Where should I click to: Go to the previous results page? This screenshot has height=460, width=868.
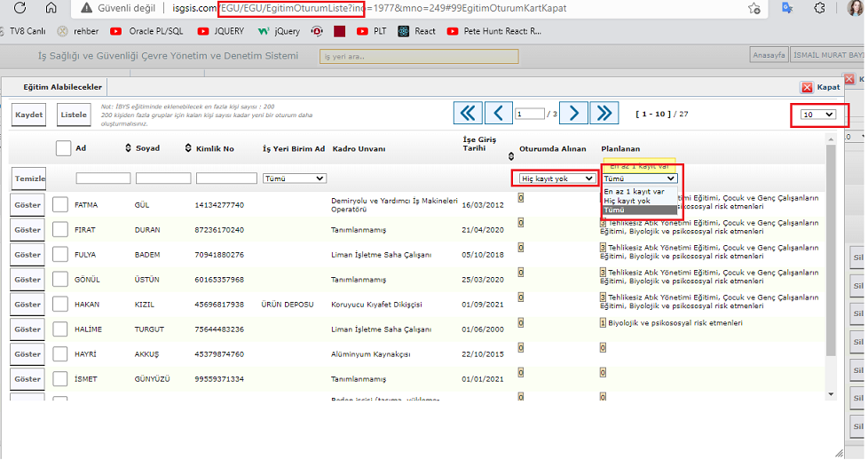click(x=499, y=114)
